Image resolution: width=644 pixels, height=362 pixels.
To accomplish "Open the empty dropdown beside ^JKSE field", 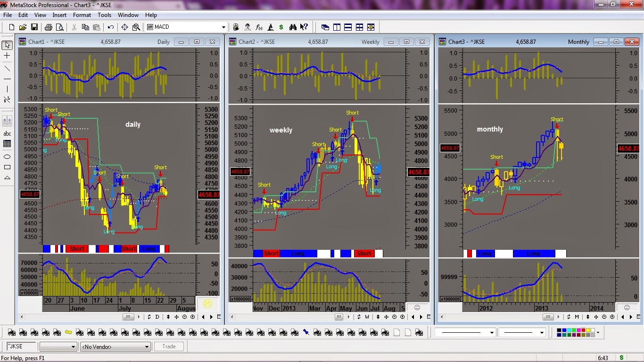I will 58,346.
